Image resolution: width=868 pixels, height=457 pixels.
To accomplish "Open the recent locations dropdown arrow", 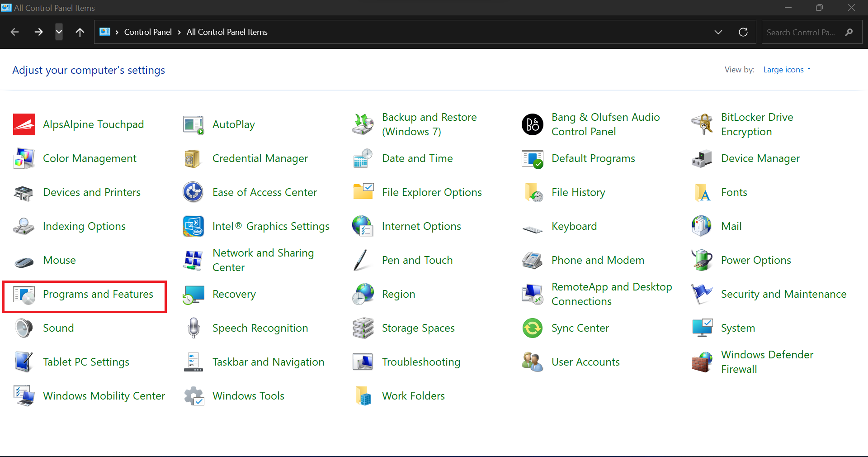I will [x=59, y=32].
